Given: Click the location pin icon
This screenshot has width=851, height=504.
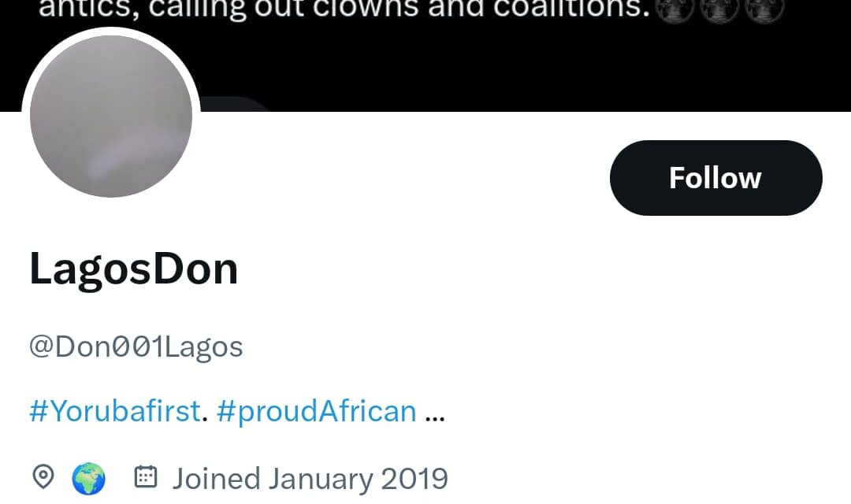Looking at the screenshot, I should tap(43, 476).
